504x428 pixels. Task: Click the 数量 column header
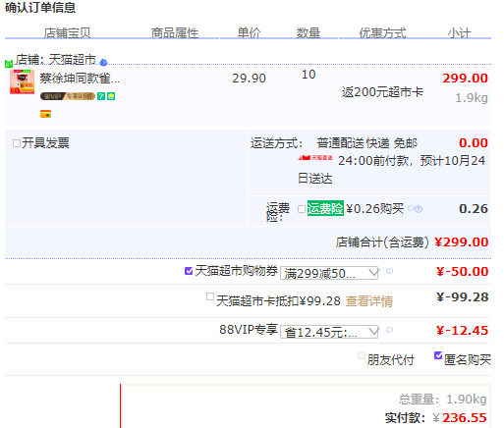tap(308, 33)
